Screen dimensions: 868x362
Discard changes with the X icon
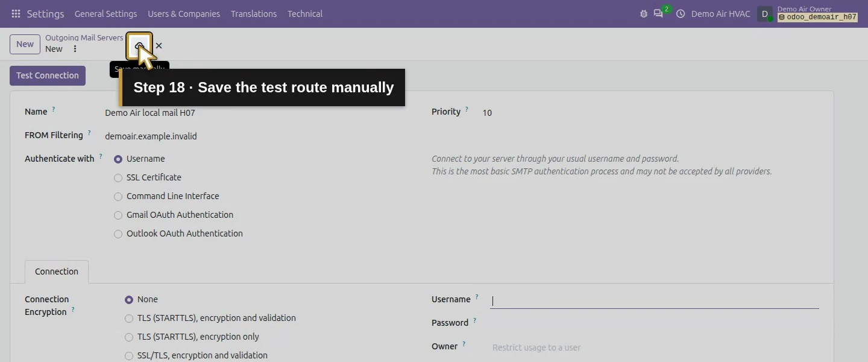pos(159,45)
